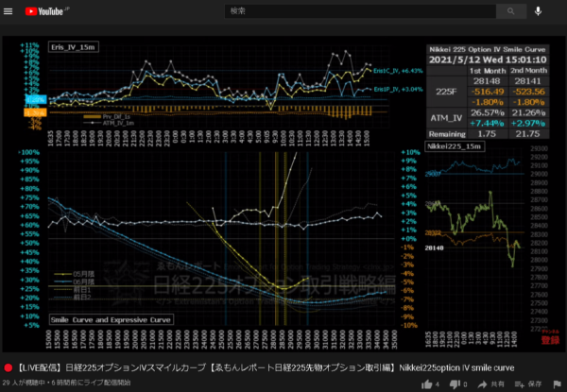Image resolution: width=567 pixels, height=392 pixels.
Task: Click the 2nd Month column header
Action: [528, 71]
